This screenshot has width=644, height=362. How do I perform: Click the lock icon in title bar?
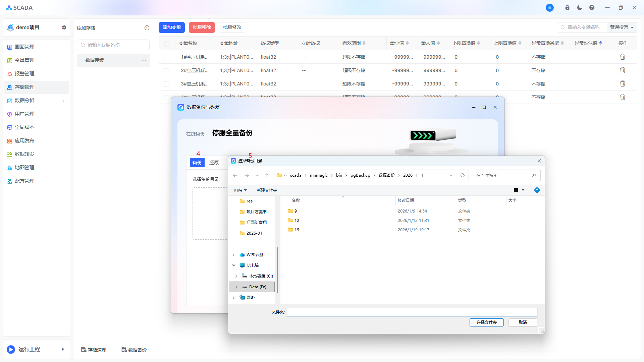pyautogui.click(x=567, y=8)
